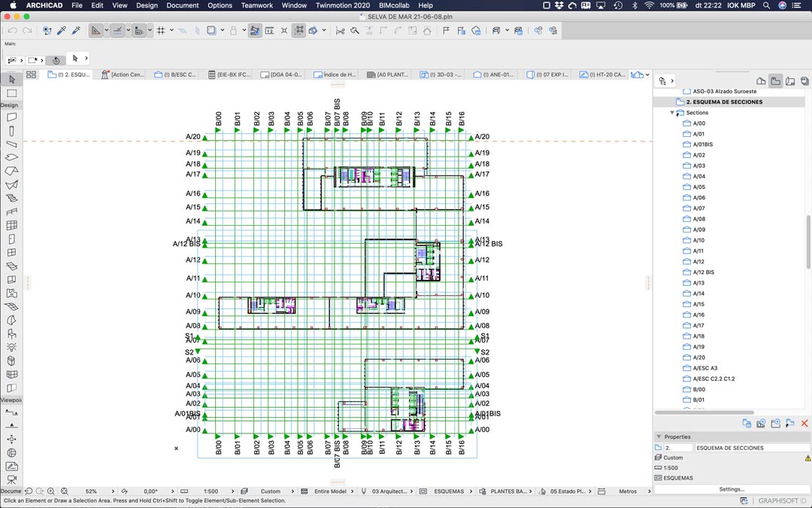Pick the Wall tool under Design
This screenshot has width=812, height=508.
point(11,117)
